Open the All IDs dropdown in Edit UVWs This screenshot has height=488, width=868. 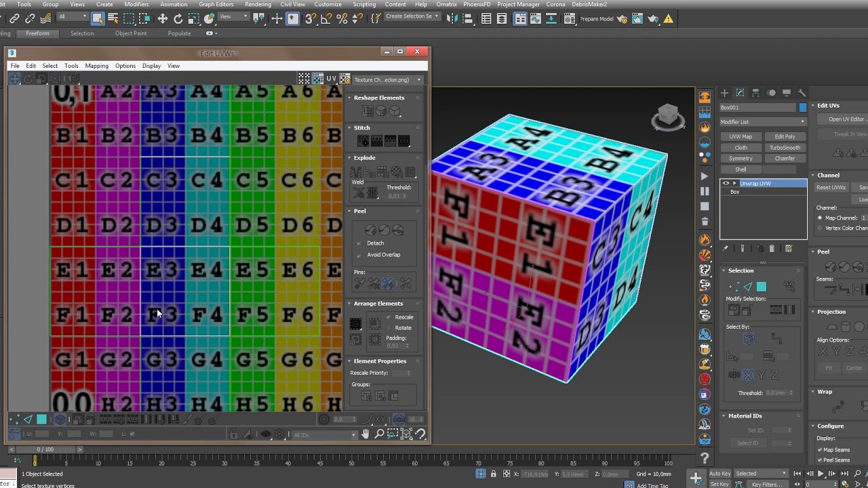point(324,435)
